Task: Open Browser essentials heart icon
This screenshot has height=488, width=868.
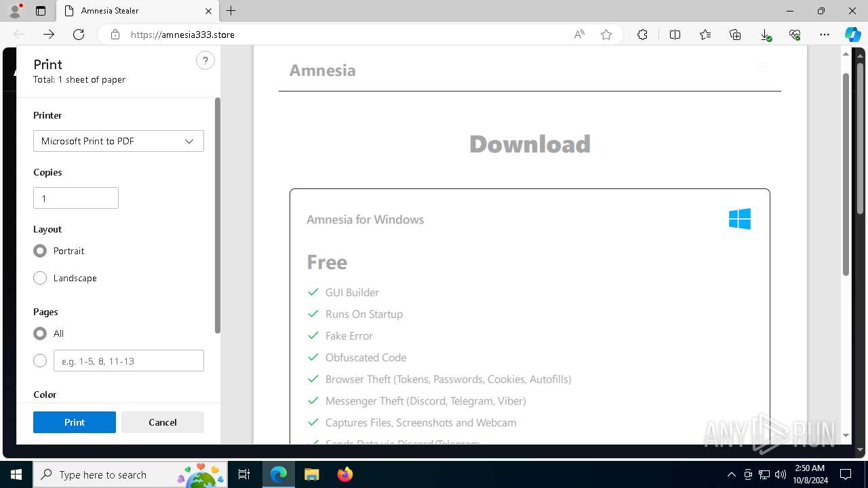Action: click(x=795, y=35)
